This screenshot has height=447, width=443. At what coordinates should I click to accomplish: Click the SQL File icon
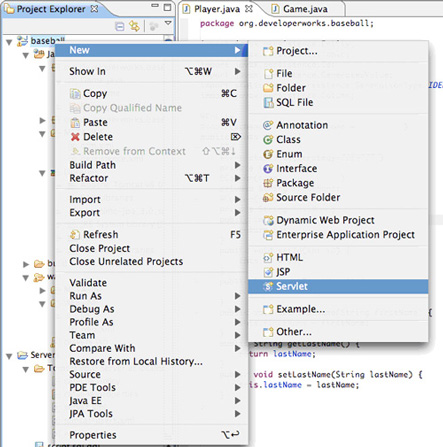(x=268, y=102)
